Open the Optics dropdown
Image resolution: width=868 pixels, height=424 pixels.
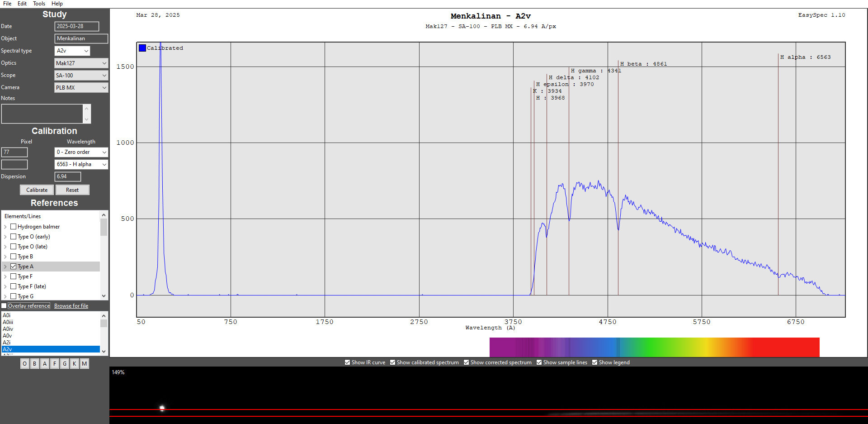pos(81,63)
